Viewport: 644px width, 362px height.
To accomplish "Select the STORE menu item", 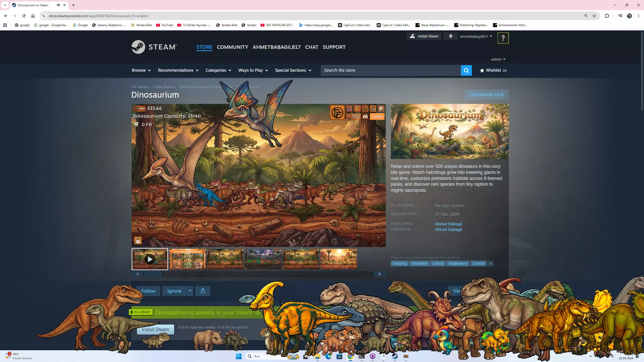I will pyautogui.click(x=204, y=47).
